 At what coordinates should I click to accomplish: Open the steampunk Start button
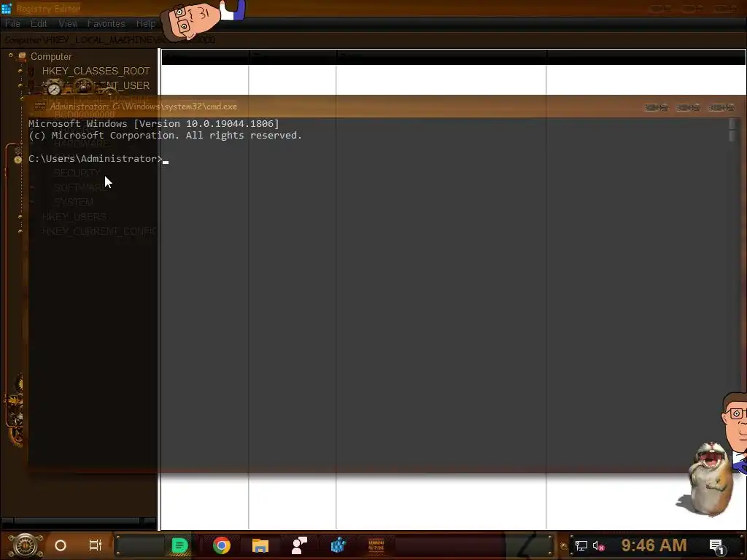[x=25, y=545]
